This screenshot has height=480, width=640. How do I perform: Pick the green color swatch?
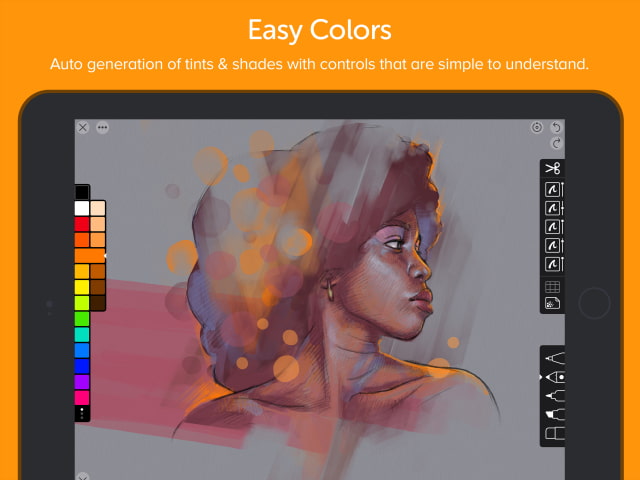82,319
